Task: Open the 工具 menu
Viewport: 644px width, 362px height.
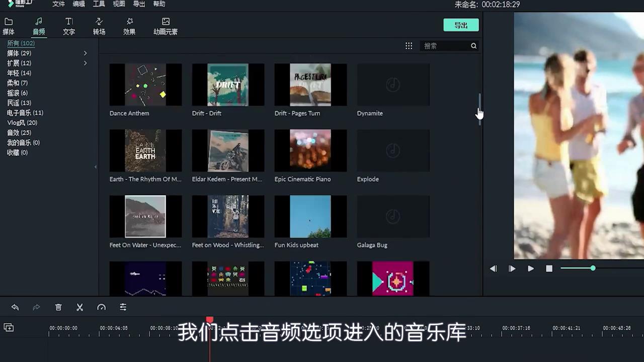Action: [99, 4]
